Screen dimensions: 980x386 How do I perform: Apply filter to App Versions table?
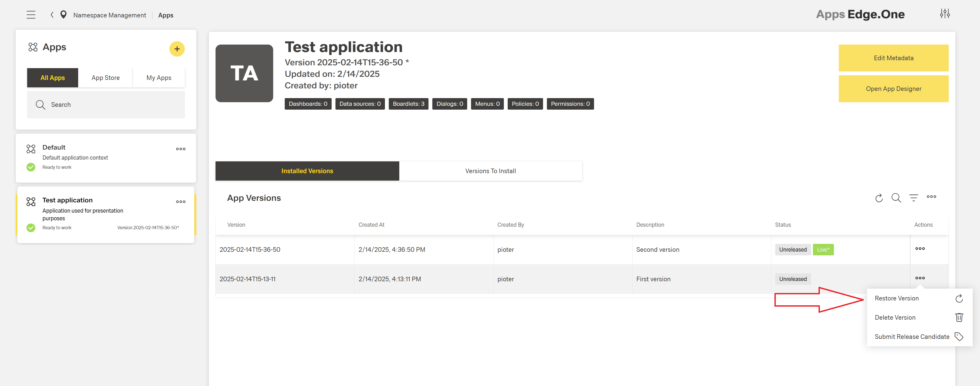(x=914, y=198)
